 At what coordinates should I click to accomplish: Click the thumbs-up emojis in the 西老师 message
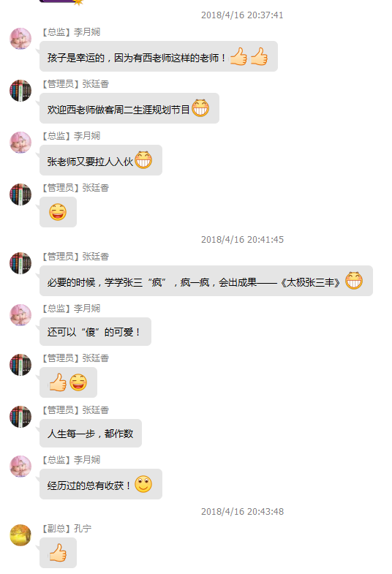tap(249, 57)
